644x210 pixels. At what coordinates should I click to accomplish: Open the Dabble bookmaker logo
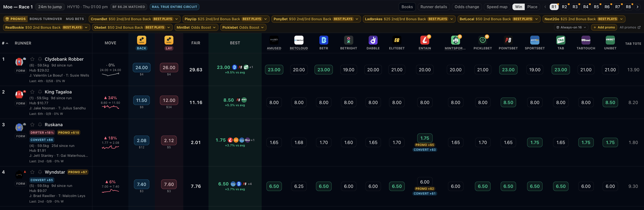373,40
